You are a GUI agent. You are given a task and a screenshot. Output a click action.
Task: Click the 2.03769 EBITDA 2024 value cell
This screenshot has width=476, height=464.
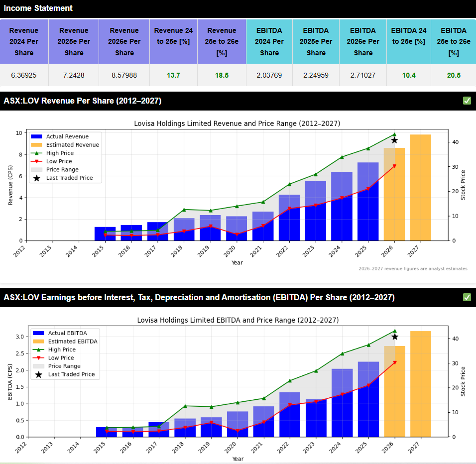pyautogui.click(x=269, y=75)
